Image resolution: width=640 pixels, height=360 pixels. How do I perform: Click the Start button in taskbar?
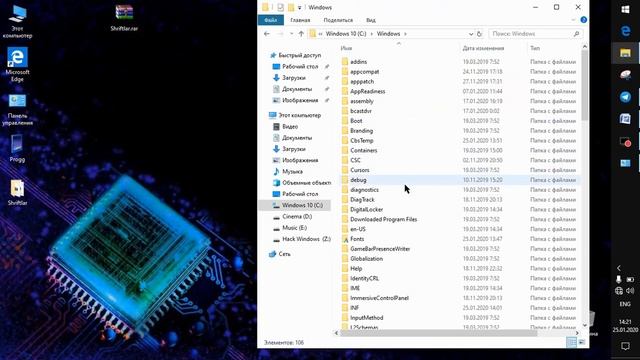(x=625, y=9)
